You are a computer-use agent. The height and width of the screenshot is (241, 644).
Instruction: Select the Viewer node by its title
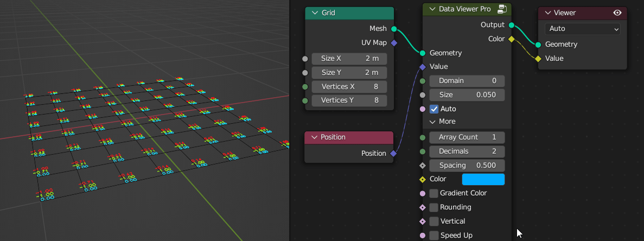[x=565, y=12]
